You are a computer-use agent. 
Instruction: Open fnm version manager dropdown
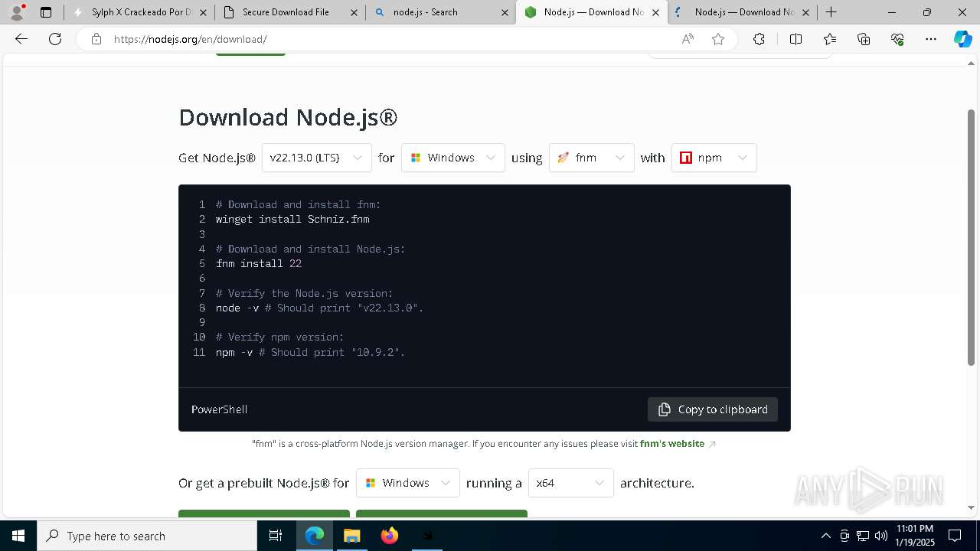point(592,158)
